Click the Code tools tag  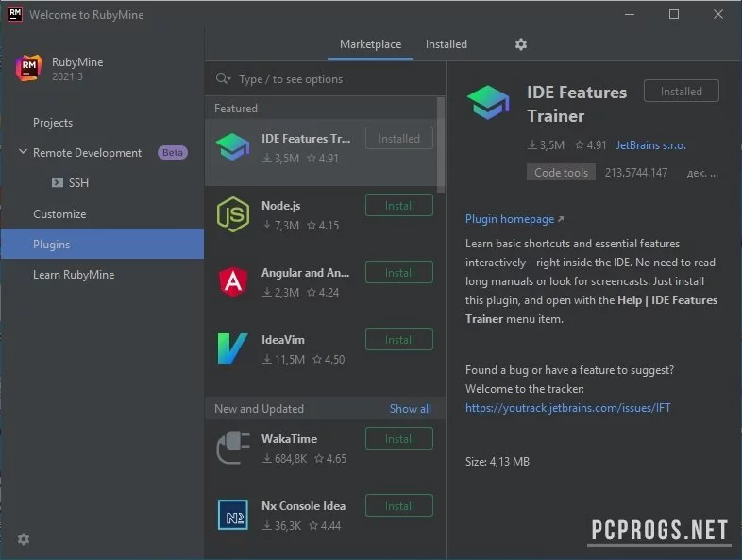click(561, 172)
